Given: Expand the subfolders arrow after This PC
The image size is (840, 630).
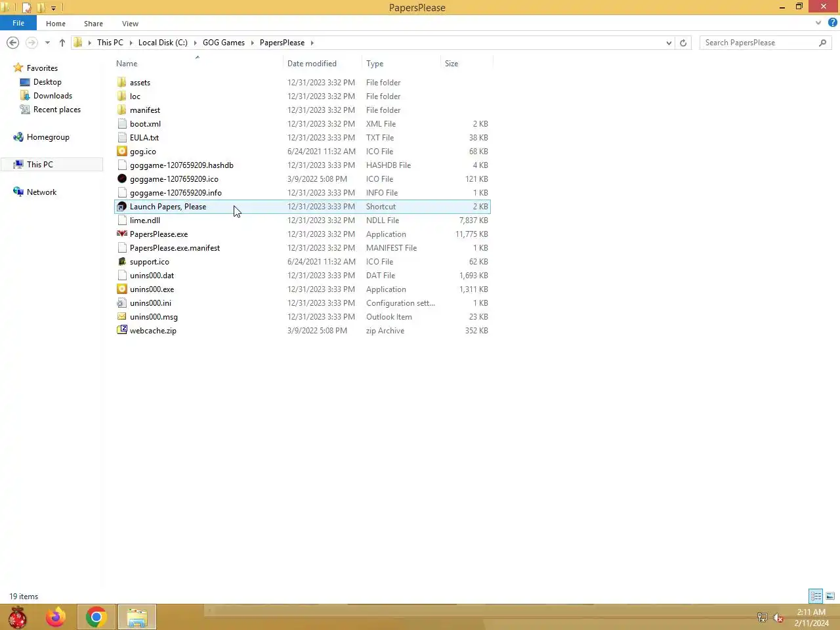Looking at the screenshot, I should 131,43.
